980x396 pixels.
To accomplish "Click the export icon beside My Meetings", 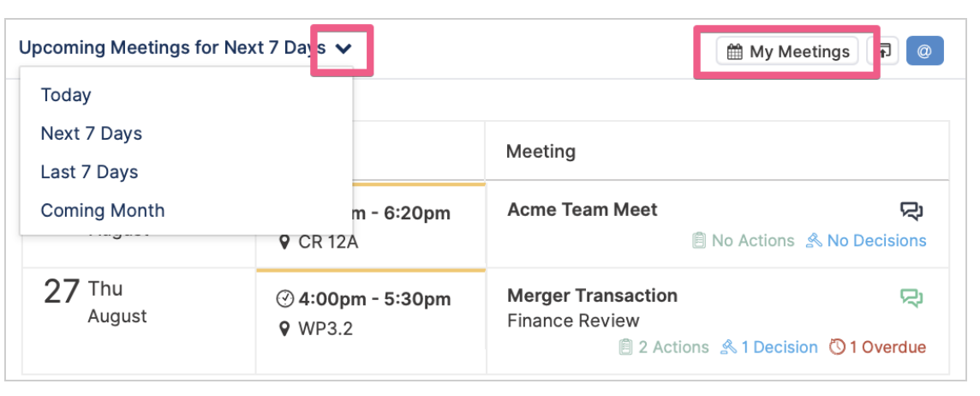I will pyautogui.click(x=882, y=51).
